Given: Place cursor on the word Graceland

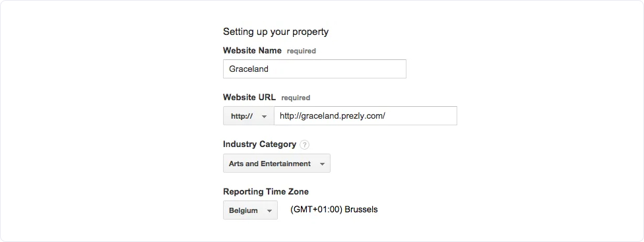Looking at the screenshot, I should pos(249,69).
